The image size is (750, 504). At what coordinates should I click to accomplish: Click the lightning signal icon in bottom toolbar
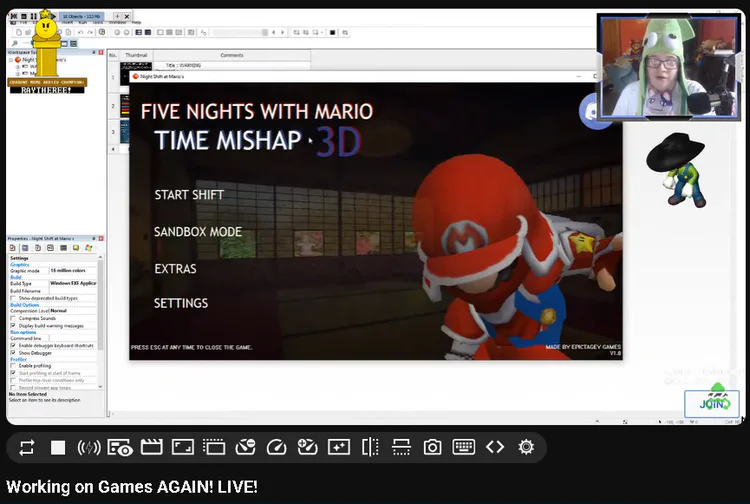89,448
